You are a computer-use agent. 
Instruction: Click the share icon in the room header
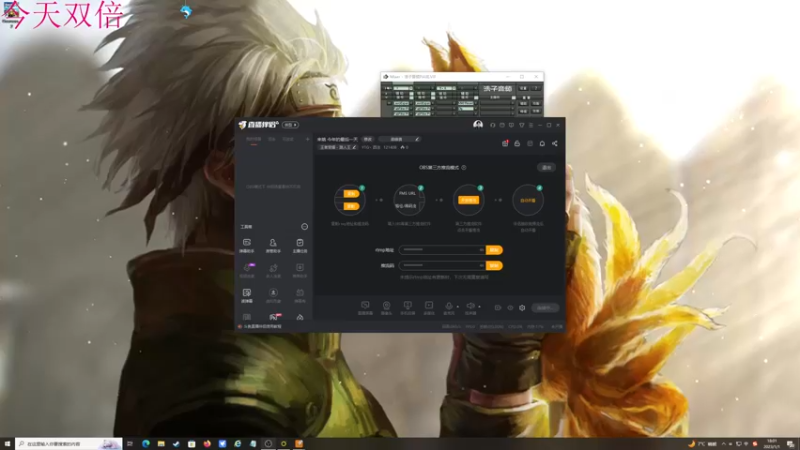click(555, 143)
